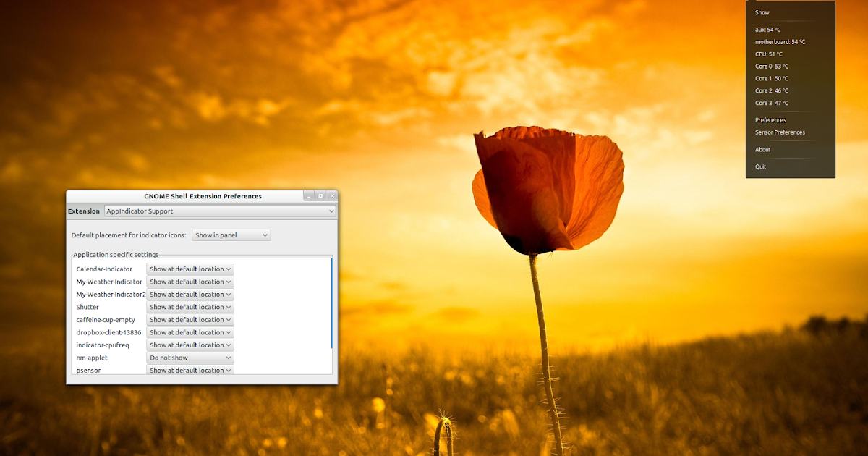Open the default placement dropdown set to Show in panel
This screenshot has height=456, width=868.
(x=231, y=235)
